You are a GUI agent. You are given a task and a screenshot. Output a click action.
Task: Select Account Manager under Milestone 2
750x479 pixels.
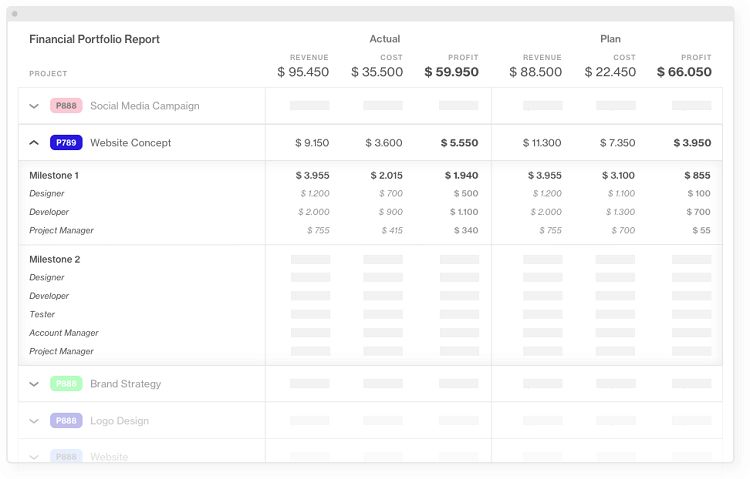click(x=64, y=333)
